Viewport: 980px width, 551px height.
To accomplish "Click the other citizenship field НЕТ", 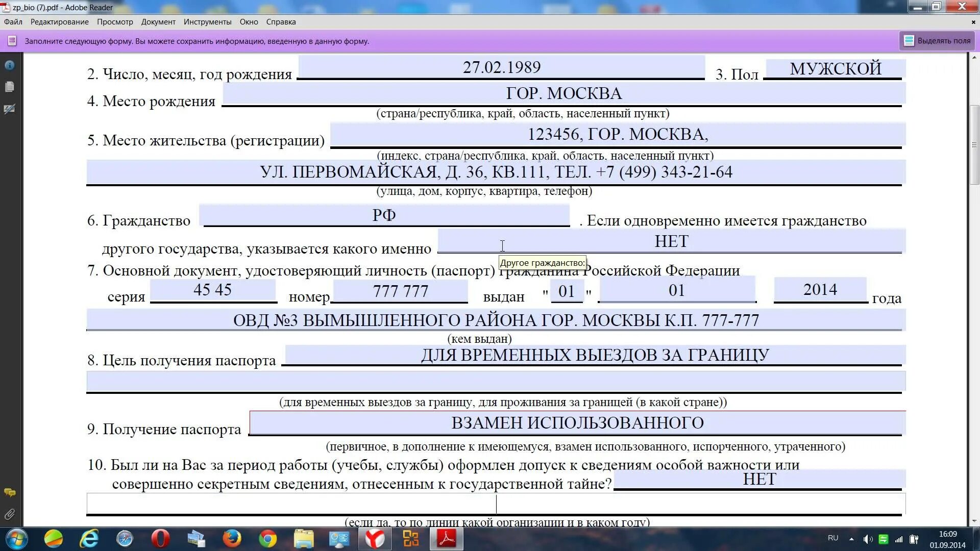I will (x=671, y=241).
